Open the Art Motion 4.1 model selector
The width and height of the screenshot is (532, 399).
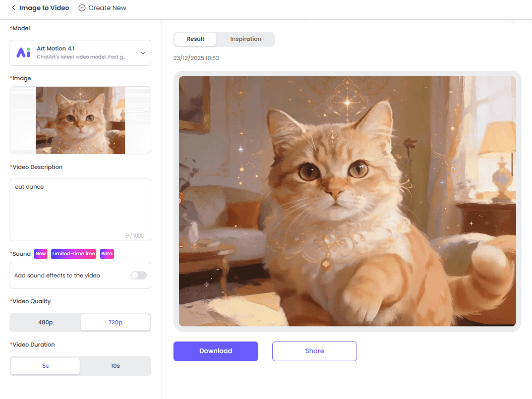point(81,52)
